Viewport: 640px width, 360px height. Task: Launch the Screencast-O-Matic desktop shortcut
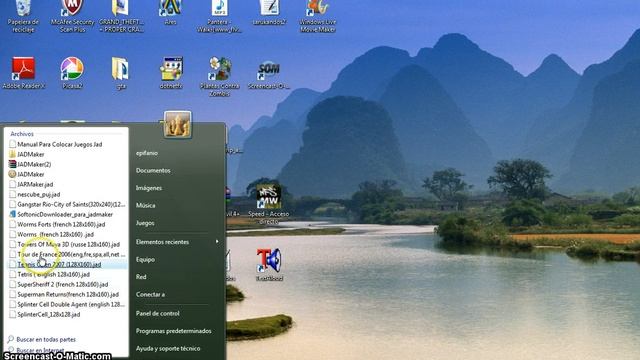tap(269, 75)
